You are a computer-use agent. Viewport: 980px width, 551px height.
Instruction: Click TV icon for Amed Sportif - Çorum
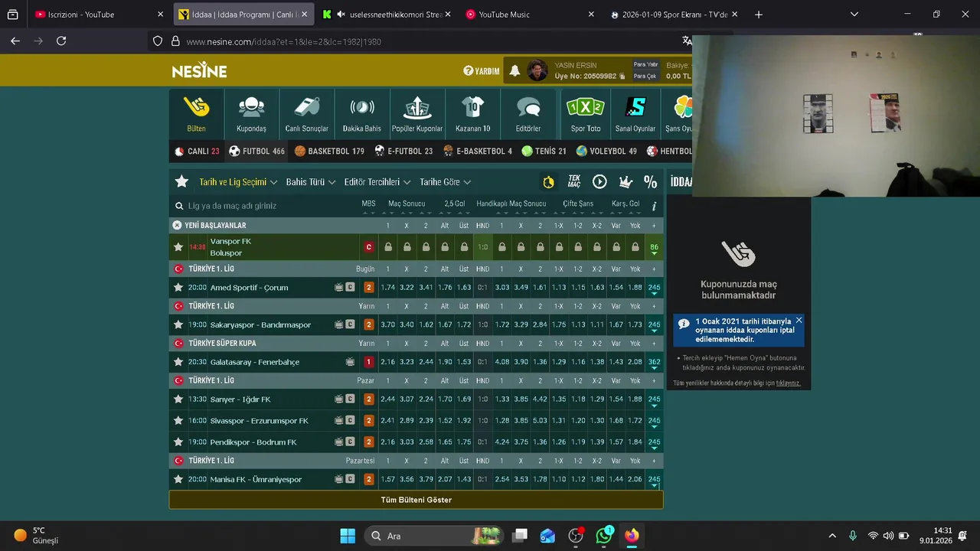[x=338, y=288]
